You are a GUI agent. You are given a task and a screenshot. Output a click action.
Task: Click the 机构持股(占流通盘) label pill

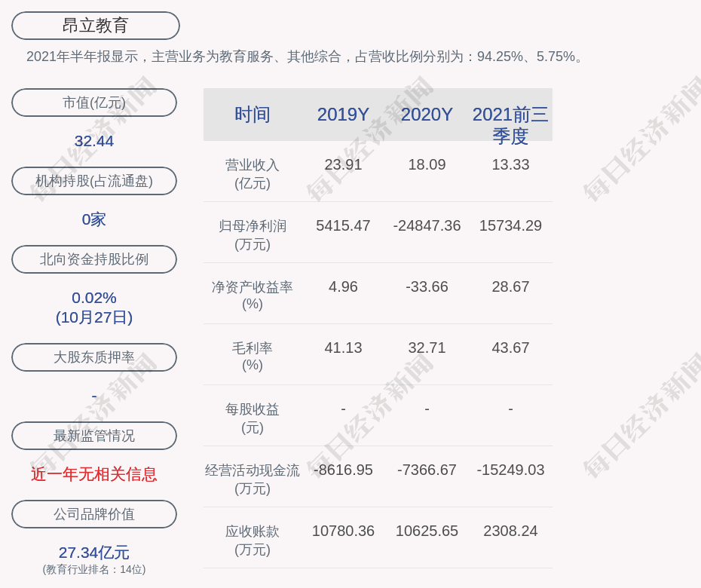94,181
